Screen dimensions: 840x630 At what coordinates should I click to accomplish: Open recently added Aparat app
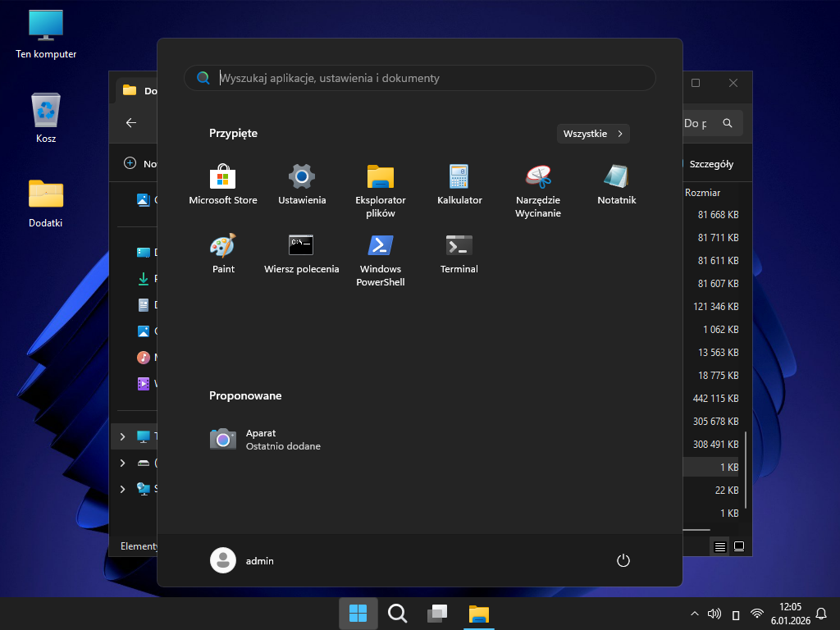(267, 439)
